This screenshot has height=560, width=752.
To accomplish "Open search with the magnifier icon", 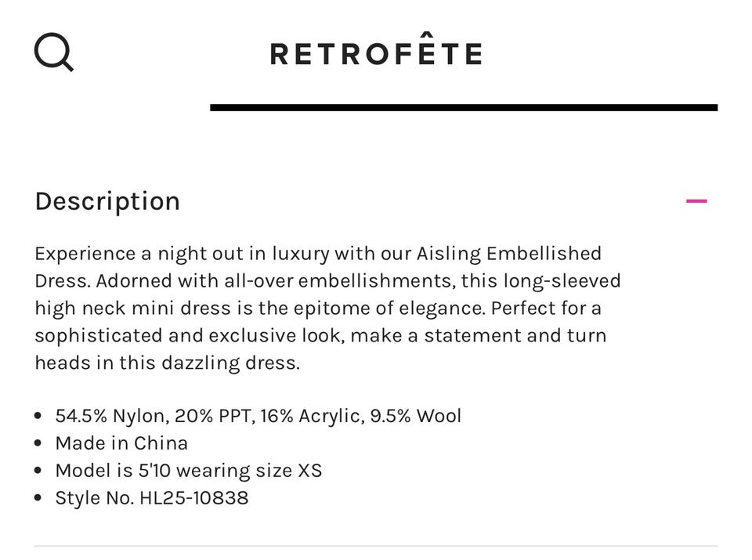I will tap(54, 52).
